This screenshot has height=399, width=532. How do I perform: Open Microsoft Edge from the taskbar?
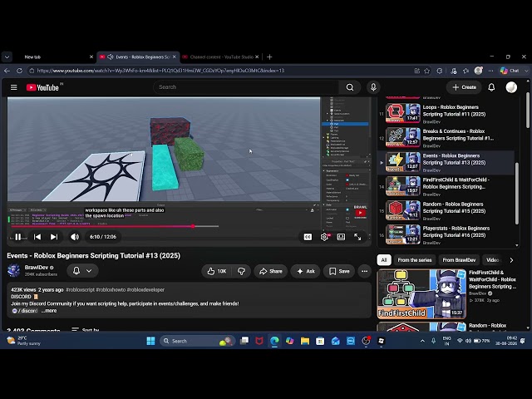tap(274, 341)
